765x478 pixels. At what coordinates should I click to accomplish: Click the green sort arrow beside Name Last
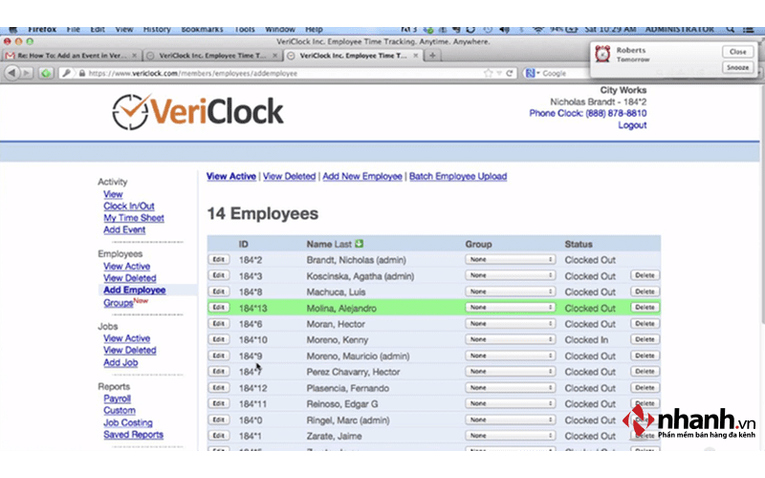360,243
